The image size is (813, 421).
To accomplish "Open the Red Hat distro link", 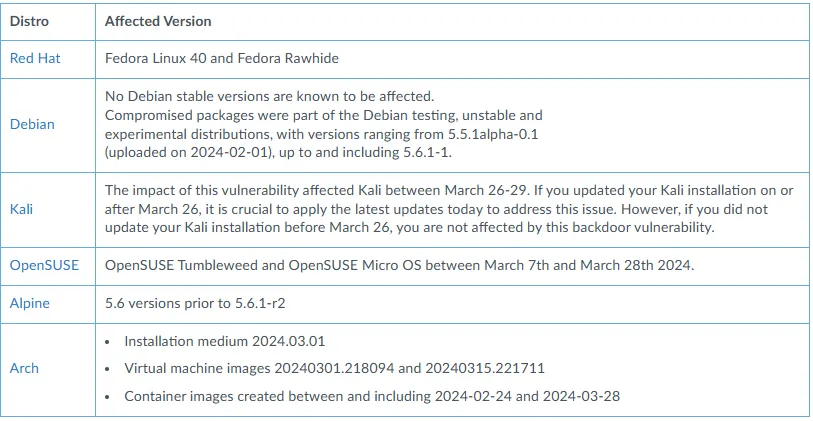I will point(35,58).
